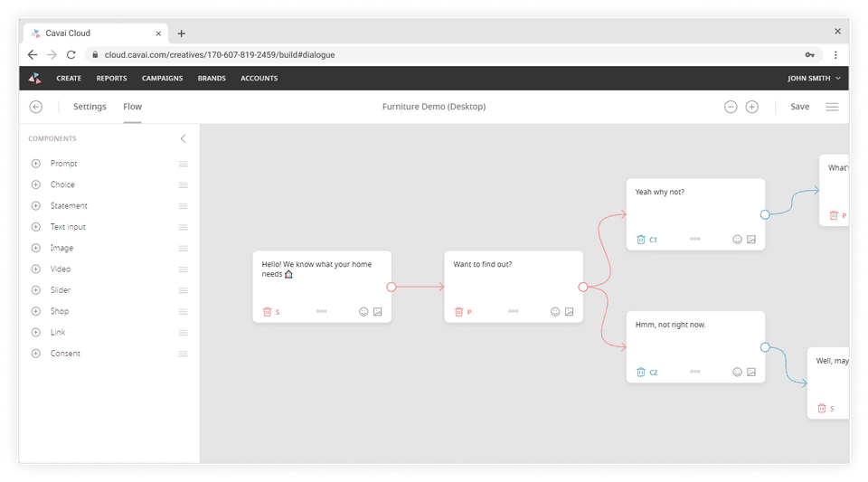Open more options on 'Want to find out?' card
Viewport: 868px width, 482px height.
pos(514,312)
